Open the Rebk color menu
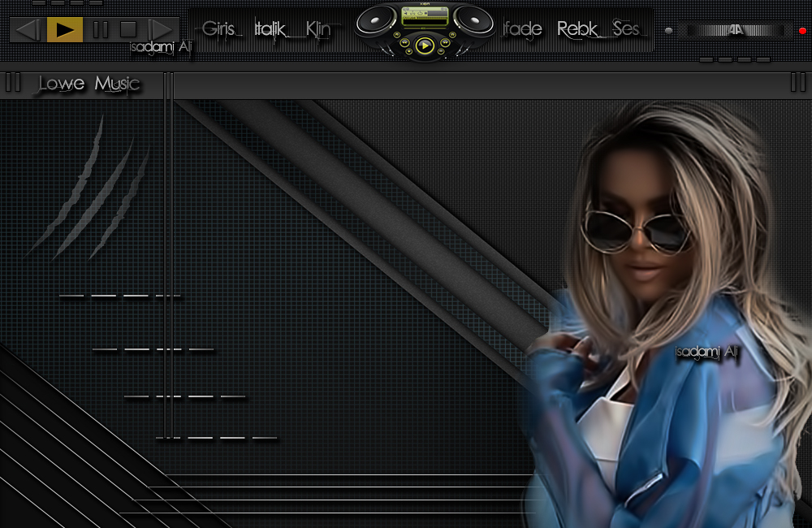Screen dimensions: 812x528 (577, 29)
